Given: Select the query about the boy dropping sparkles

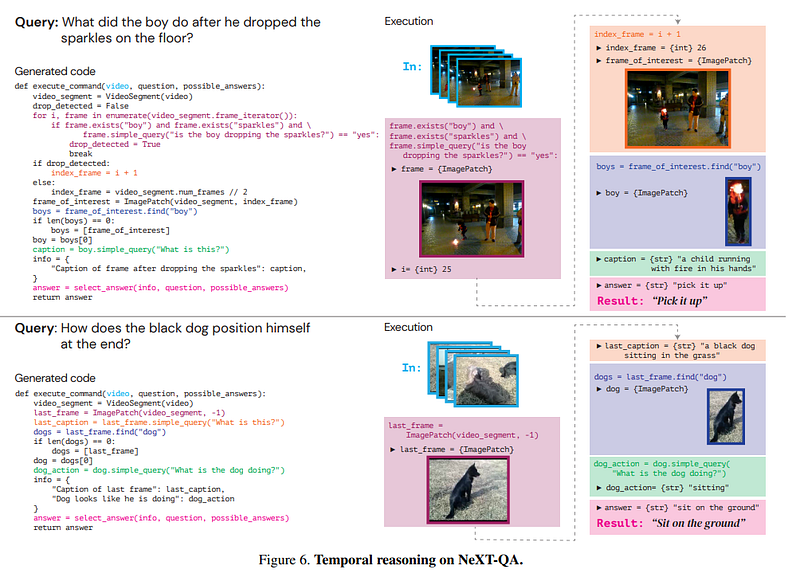Looking at the screenshot, I should (x=168, y=30).
